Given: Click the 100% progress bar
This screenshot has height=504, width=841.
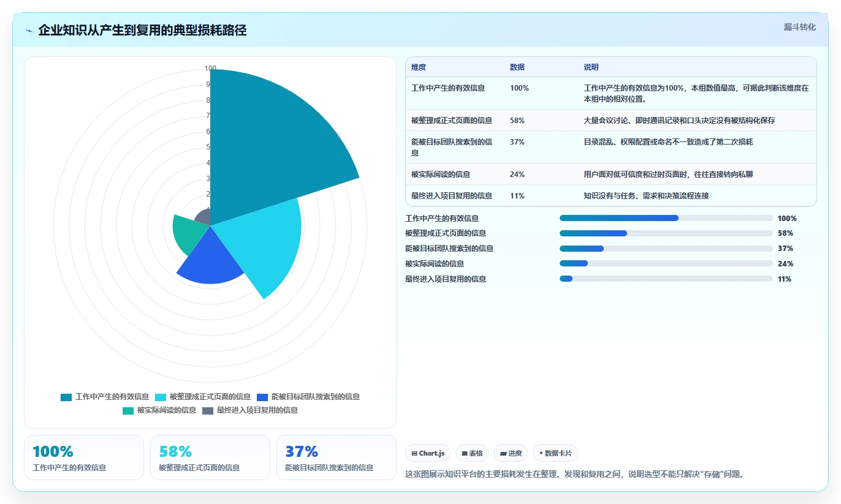Looking at the screenshot, I should click(666, 218).
